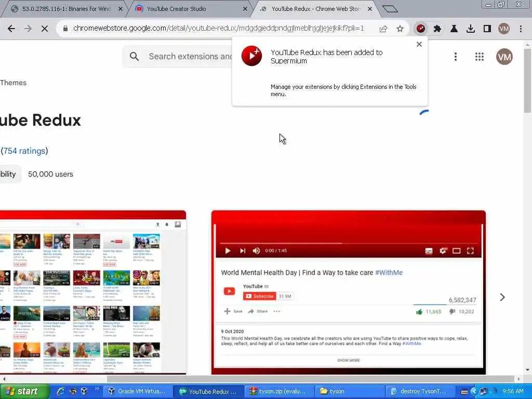Toggle the side panel icon
Viewport: 532px width, 399px height.
coord(487,29)
